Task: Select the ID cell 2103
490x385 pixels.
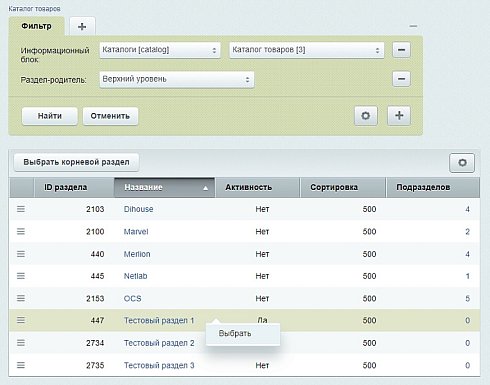Action: coord(95,209)
